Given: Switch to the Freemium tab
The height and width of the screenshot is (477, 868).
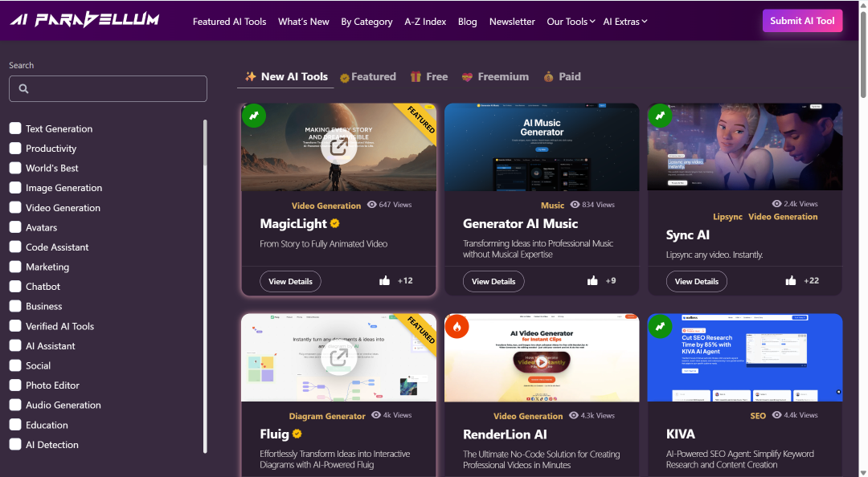Looking at the screenshot, I should click(x=495, y=77).
